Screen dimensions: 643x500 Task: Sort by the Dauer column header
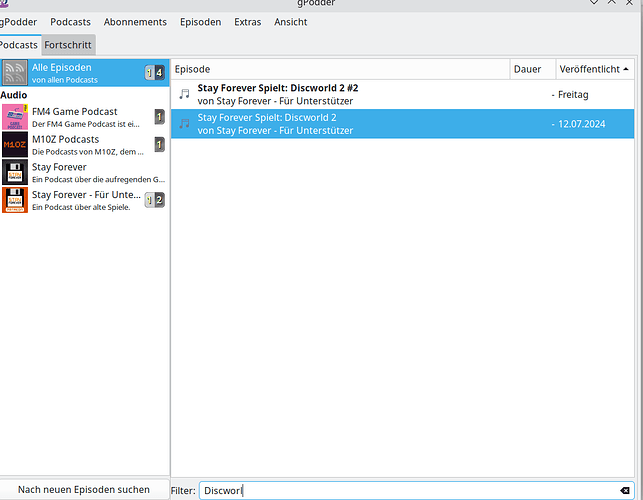pyautogui.click(x=533, y=69)
